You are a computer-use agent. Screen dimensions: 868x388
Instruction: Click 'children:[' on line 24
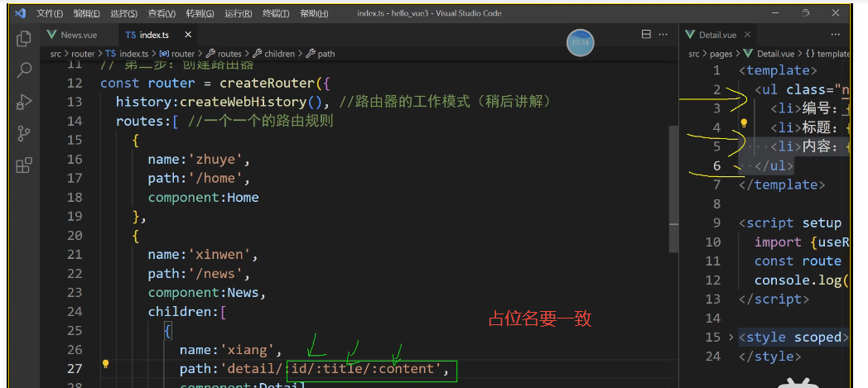tap(187, 312)
